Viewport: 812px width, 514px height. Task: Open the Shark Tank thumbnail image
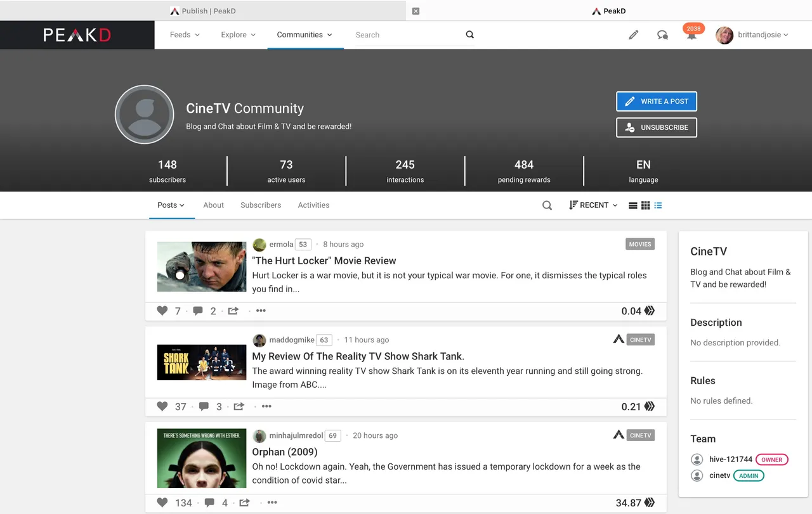pos(202,363)
